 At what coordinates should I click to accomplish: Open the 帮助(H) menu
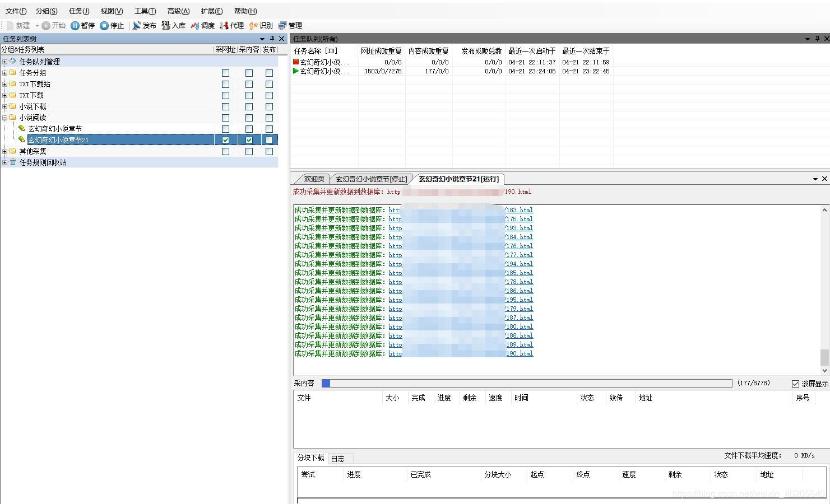pyautogui.click(x=245, y=11)
